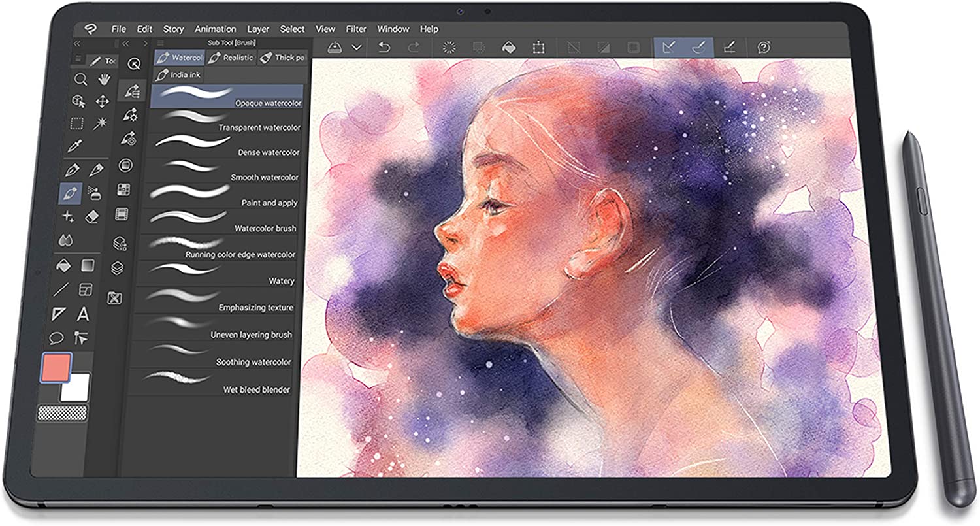Select the Zoom magnifier tool
This screenshot has height=526, width=980.
tap(80, 79)
